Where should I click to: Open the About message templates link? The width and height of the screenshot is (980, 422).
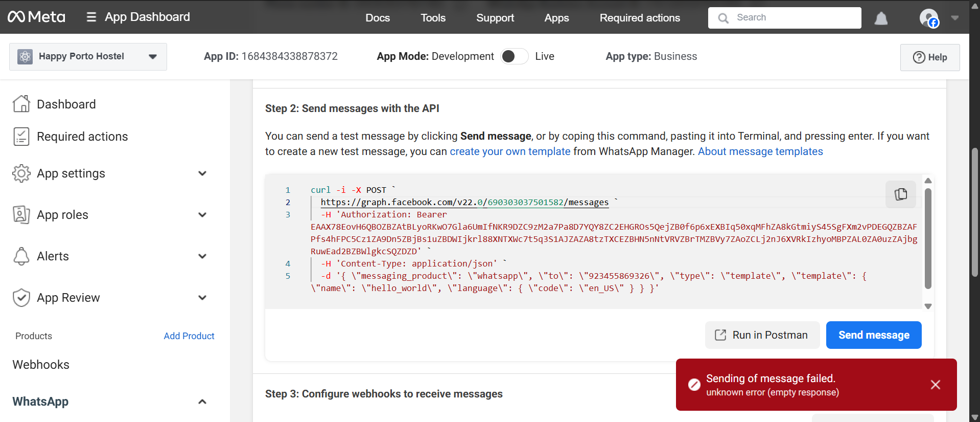(x=760, y=151)
